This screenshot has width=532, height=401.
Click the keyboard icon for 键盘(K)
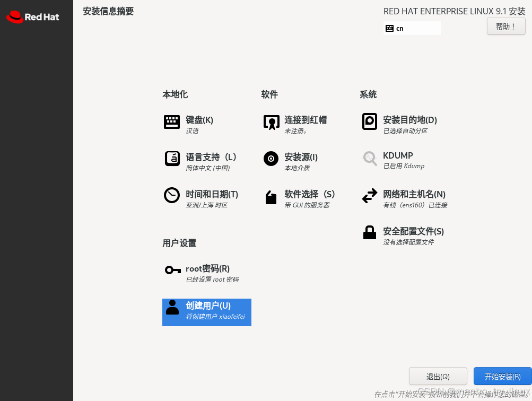click(x=172, y=122)
